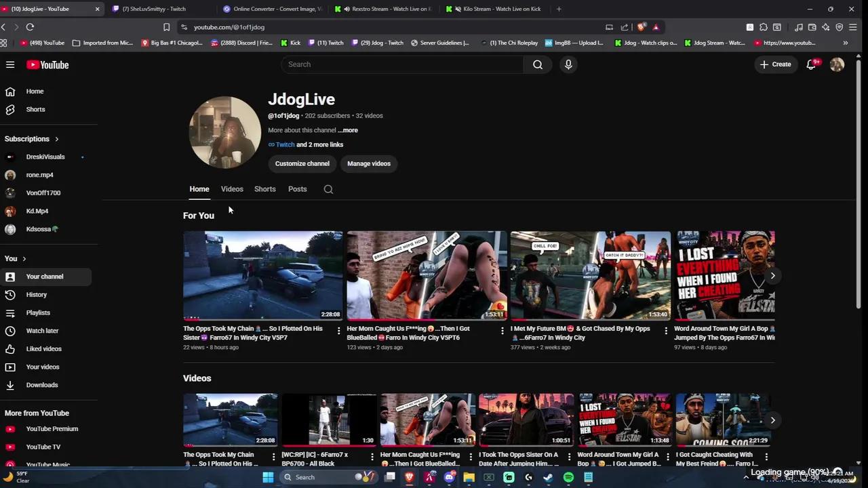
Task: Reload the page in browser toolbar
Action: pyautogui.click(x=30, y=27)
